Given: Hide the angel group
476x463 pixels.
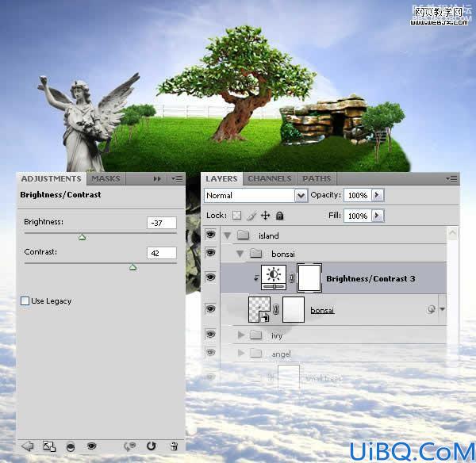Looking at the screenshot, I should (x=211, y=352).
